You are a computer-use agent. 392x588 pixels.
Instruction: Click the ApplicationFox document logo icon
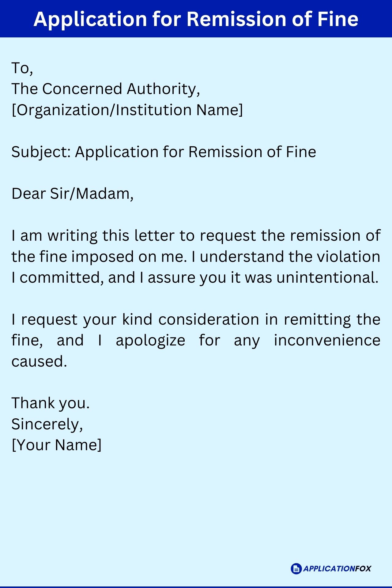296,569
